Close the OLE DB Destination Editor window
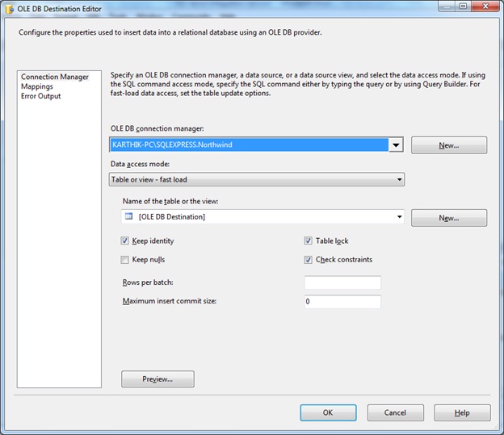 pos(485,6)
